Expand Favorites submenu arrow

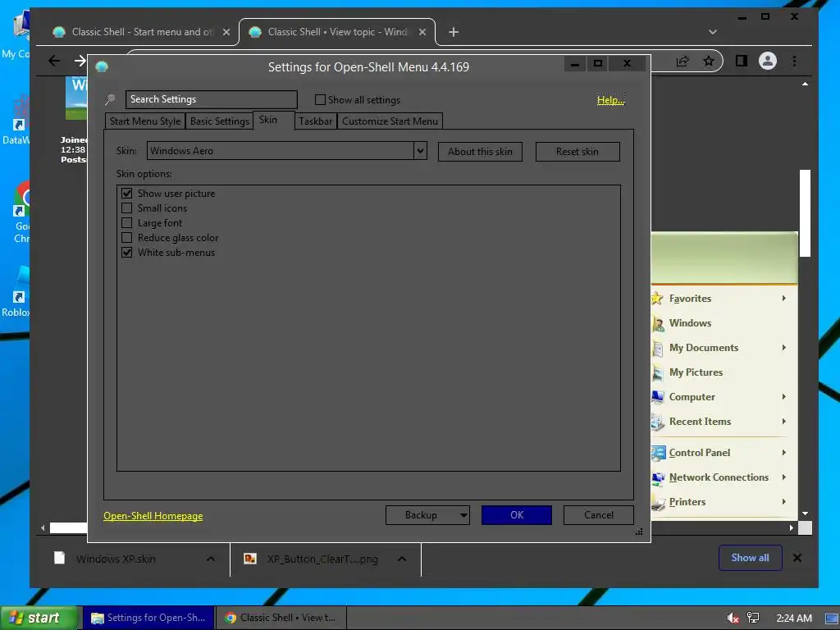(783, 298)
